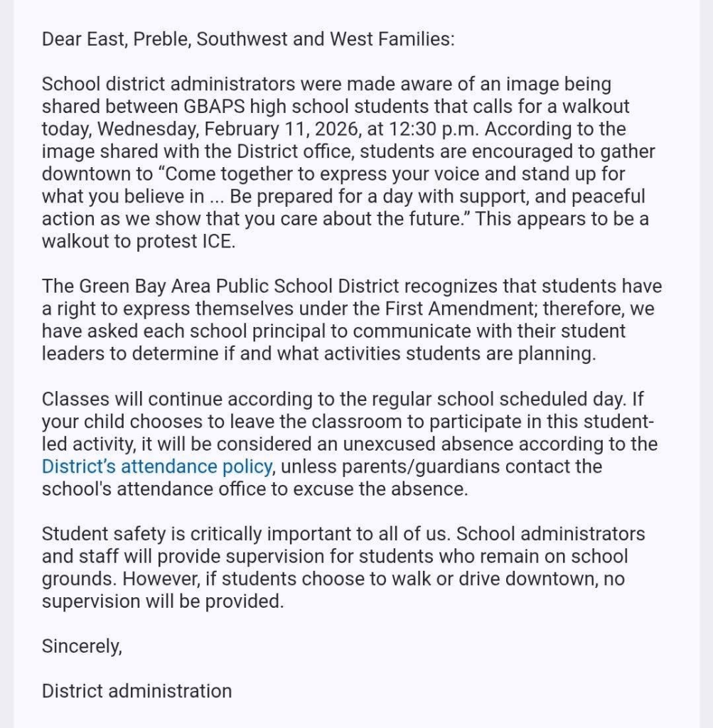713x728 pixels.
Task: Click the word "Sincerely,"
Action: coord(82,647)
